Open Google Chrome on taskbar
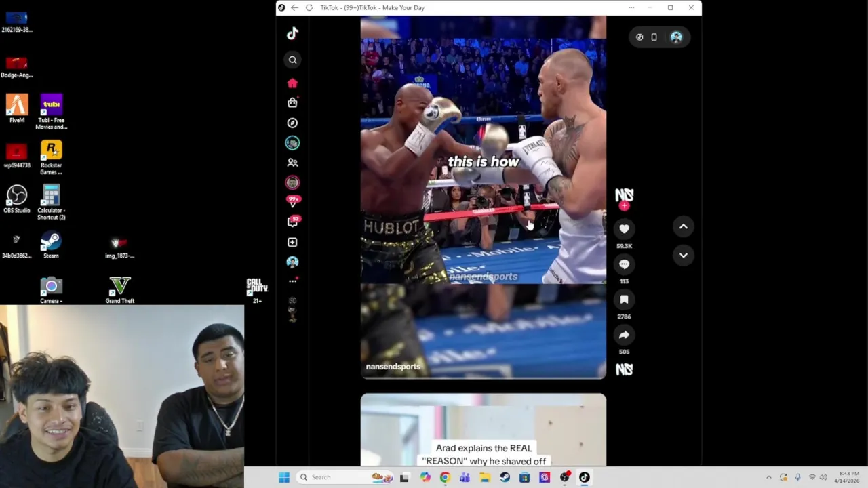This screenshot has height=488, width=868. point(445,477)
